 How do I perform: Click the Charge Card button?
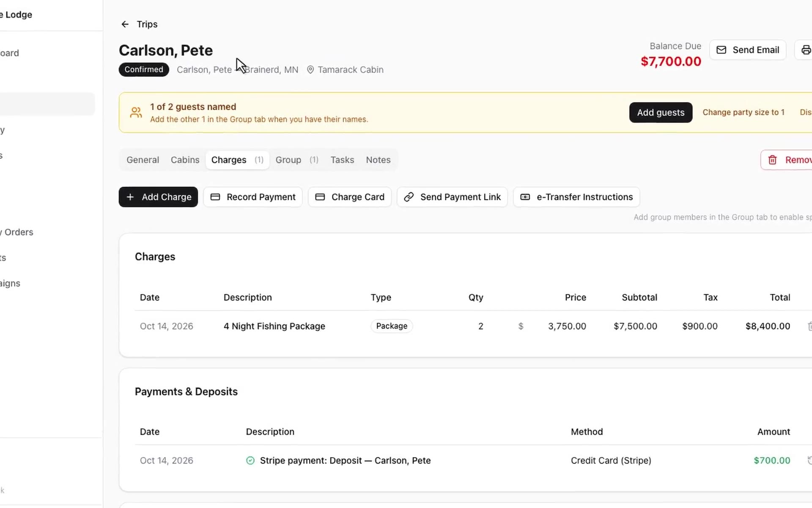[350, 197]
